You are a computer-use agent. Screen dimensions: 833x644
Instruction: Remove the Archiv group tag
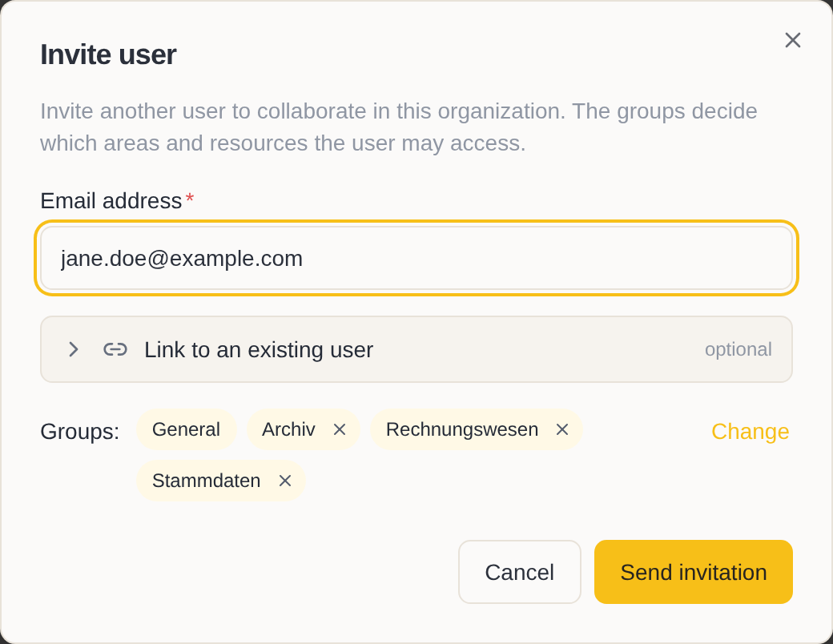pyautogui.click(x=340, y=429)
